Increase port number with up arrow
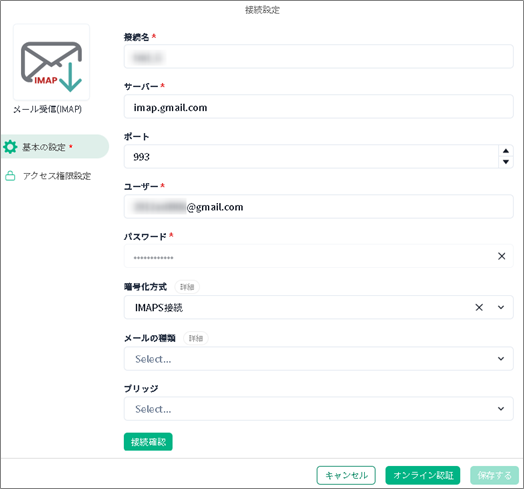524x489 pixels. pyautogui.click(x=506, y=151)
